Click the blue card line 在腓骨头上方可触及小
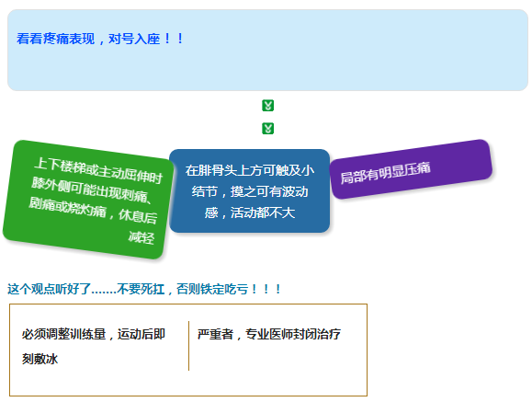 [x=249, y=170]
